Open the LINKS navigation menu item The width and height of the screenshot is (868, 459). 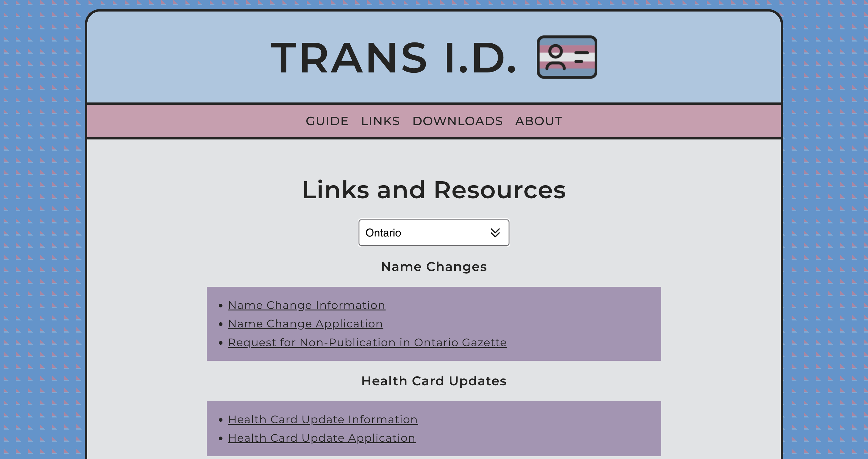[380, 121]
